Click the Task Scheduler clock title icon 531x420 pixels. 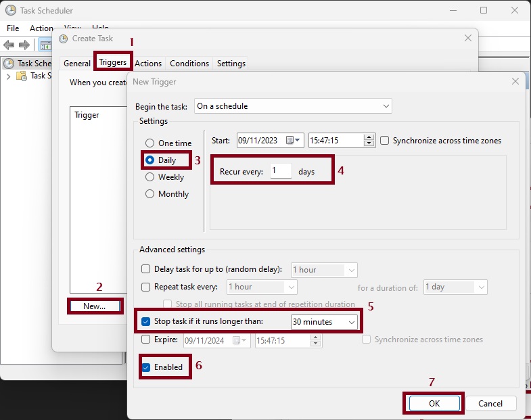point(11,11)
